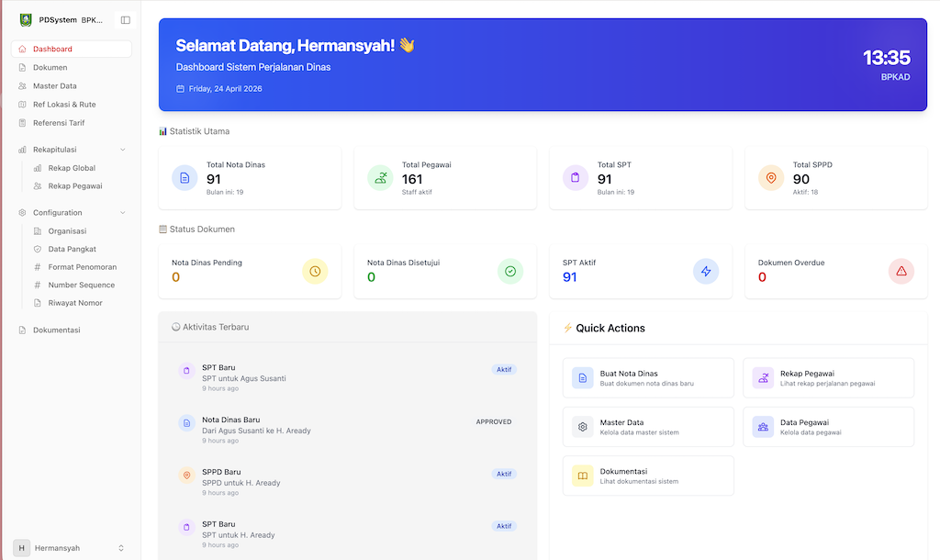Click the Total Nota Dinas document icon

[x=185, y=178]
